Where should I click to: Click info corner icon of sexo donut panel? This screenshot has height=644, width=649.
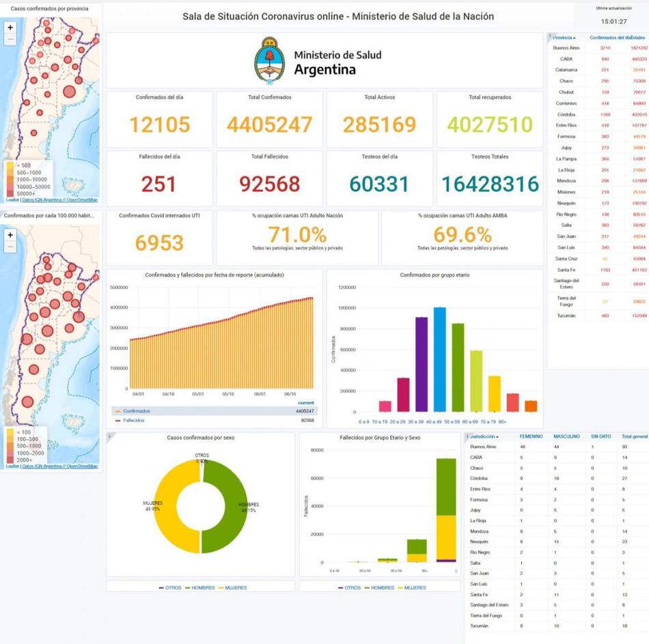[110, 436]
